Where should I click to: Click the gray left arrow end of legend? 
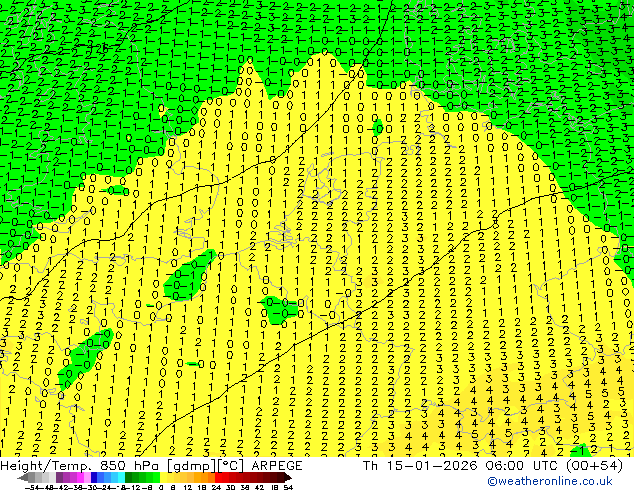(x=23, y=477)
